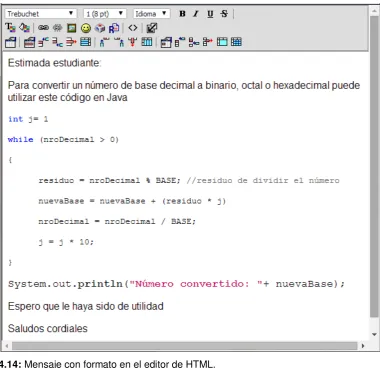Toggle italic formatting
The height and width of the screenshot is (368, 380).
coord(196,14)
